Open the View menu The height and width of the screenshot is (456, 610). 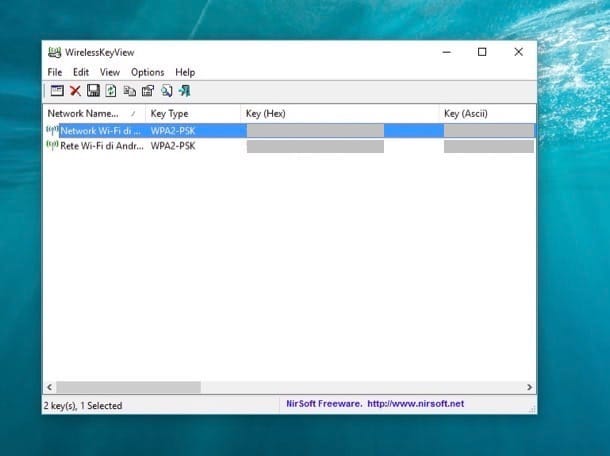pos(110,72)
